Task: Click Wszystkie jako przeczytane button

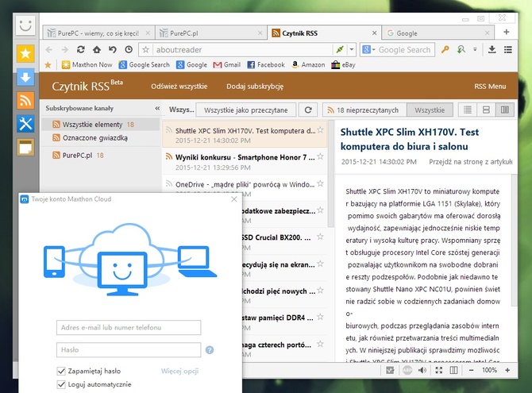Action: (246, 110)
